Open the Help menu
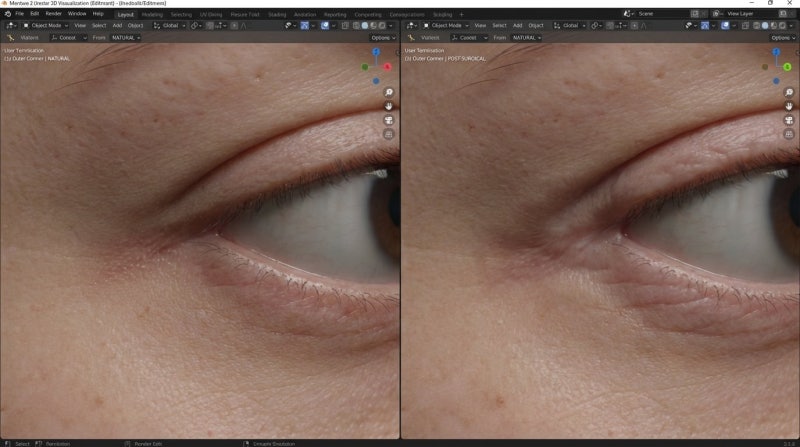Screen dimensions: 800x447 point(98,14)
